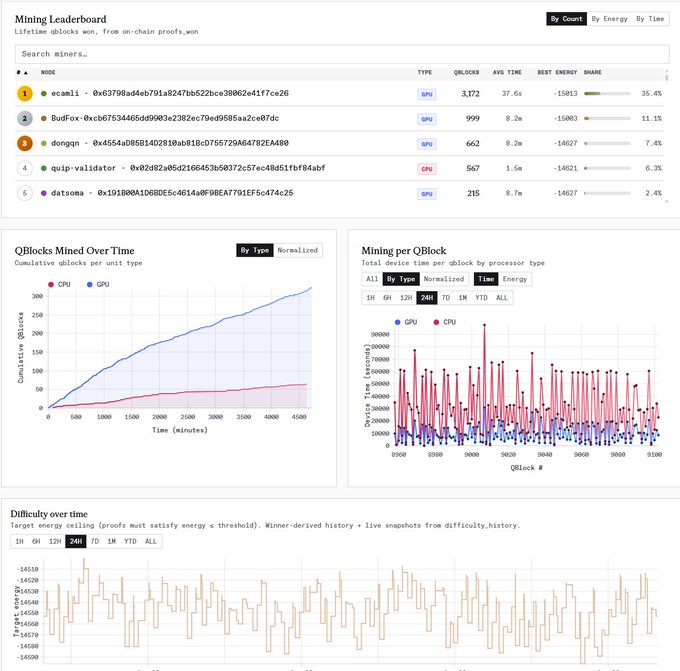
Task: Click the CPU badge in quip-validator row
Action: pos(427,169)
